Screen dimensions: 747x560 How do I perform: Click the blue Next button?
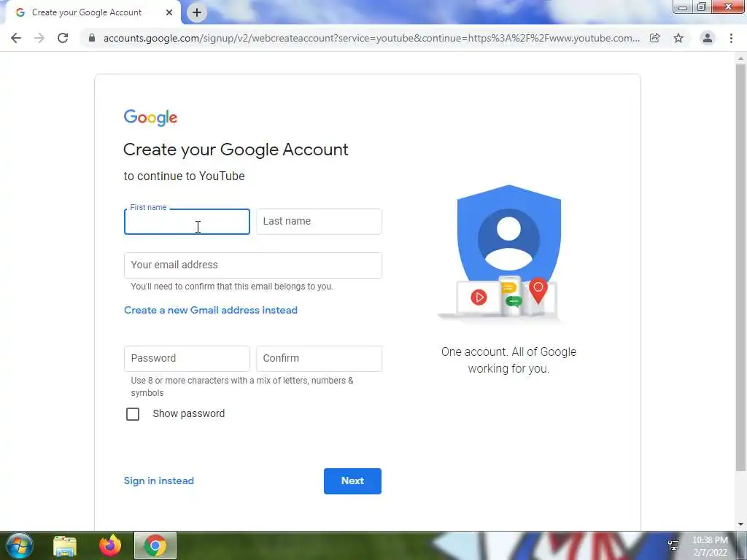[352, 481]
